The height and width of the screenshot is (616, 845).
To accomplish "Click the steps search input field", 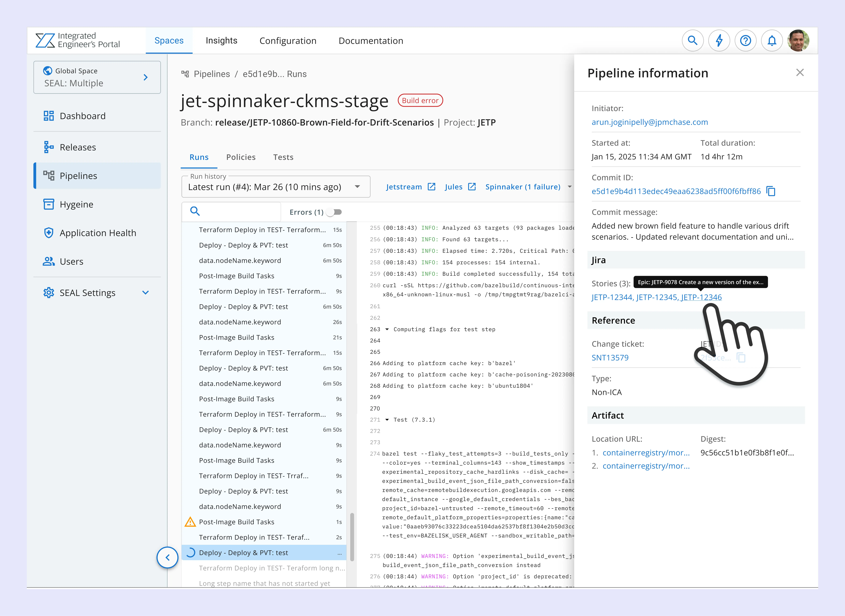I will coord(231,212).
